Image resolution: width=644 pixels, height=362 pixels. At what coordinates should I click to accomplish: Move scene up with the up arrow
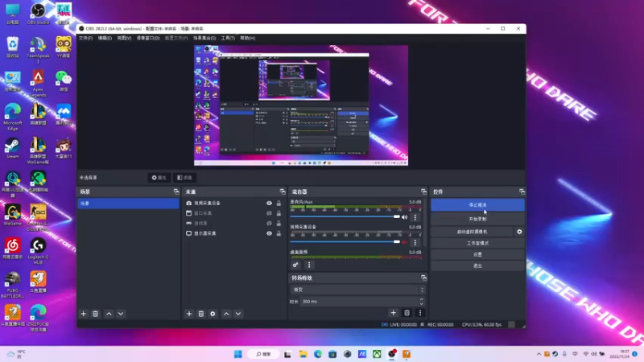pos(109,314)
